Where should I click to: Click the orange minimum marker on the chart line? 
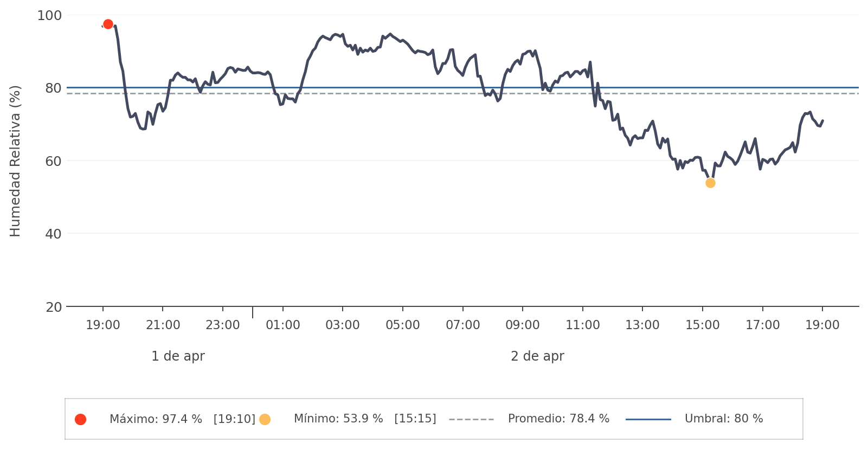pos(710,183)
